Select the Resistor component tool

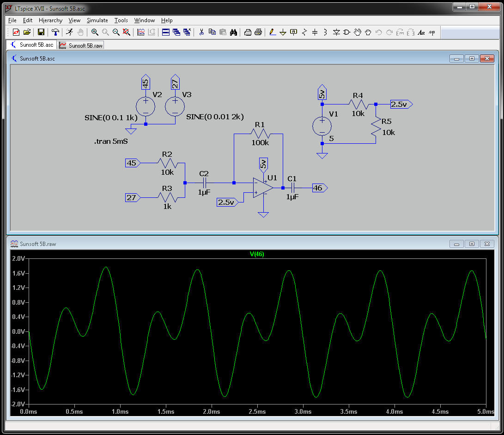[x=304, y=32]
